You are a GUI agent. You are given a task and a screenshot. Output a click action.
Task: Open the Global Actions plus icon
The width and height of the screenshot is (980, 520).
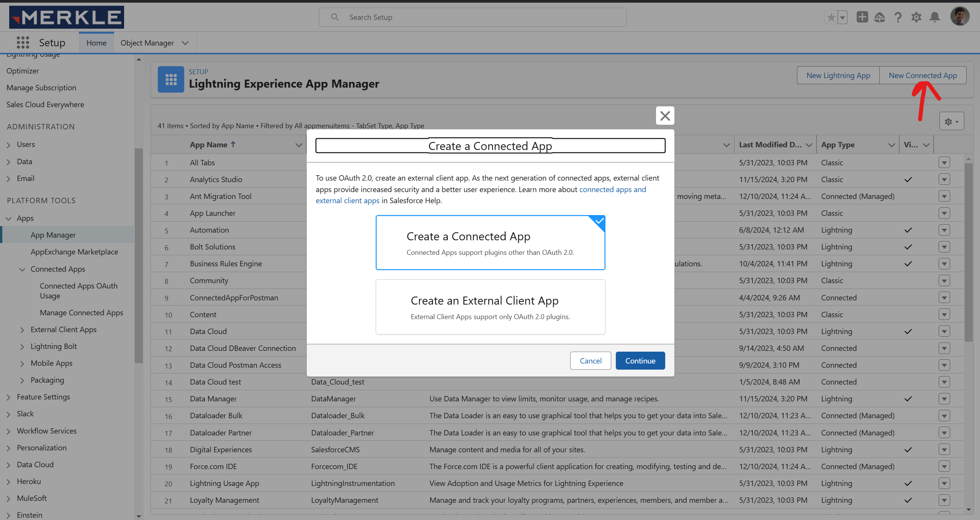[862, 17]
